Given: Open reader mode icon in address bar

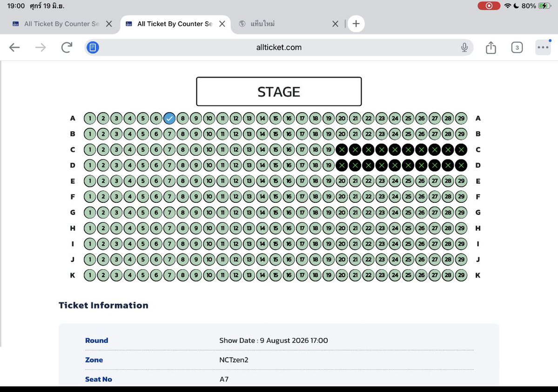Looking at the screenshot, I should click(93, 47).
